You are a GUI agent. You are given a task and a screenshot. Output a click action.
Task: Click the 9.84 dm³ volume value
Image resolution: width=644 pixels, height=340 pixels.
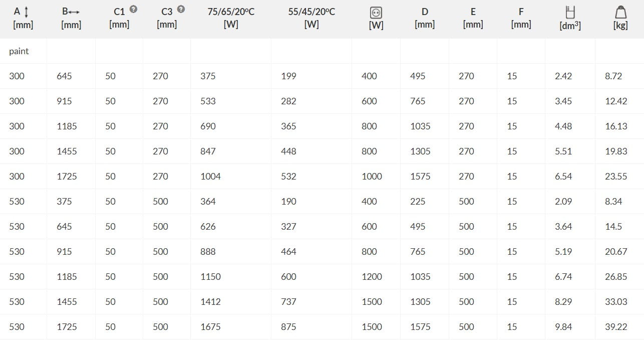pos(563,327)
